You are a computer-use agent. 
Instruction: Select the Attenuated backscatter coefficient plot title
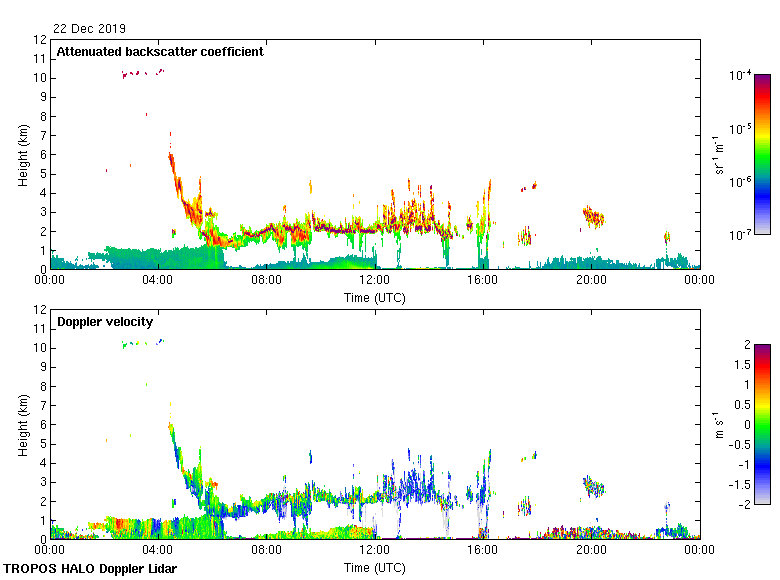pos(160,52)
